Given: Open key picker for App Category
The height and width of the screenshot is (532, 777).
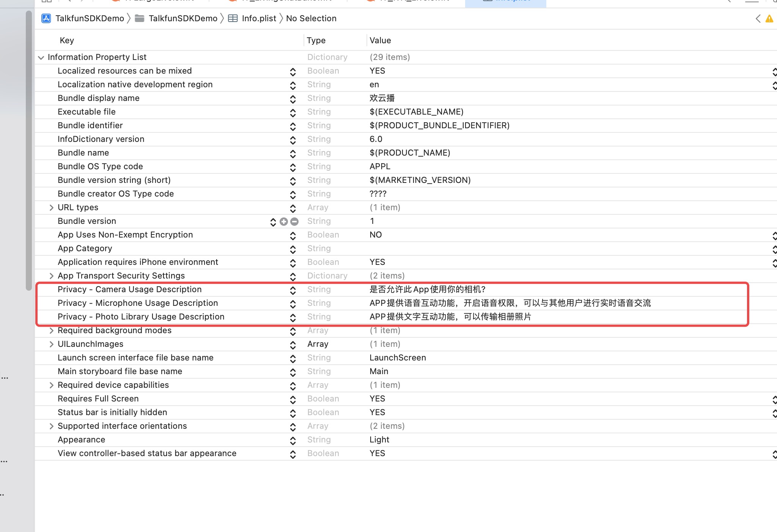Looking at the screenshot, I should 293,249.
